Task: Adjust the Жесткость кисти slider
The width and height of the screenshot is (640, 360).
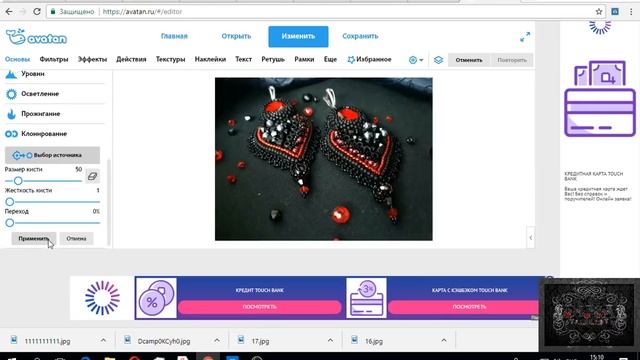Action: (x=52, y=202)
